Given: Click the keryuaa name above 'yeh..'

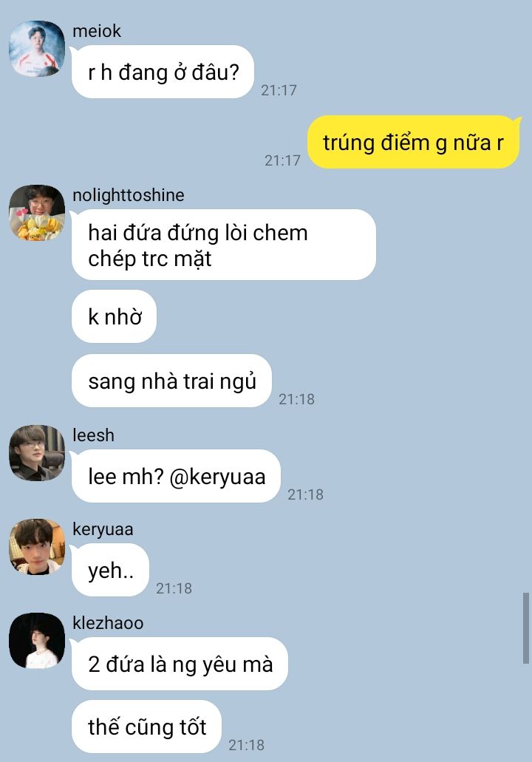Looking at the screenshot, I should click(103, 530).
